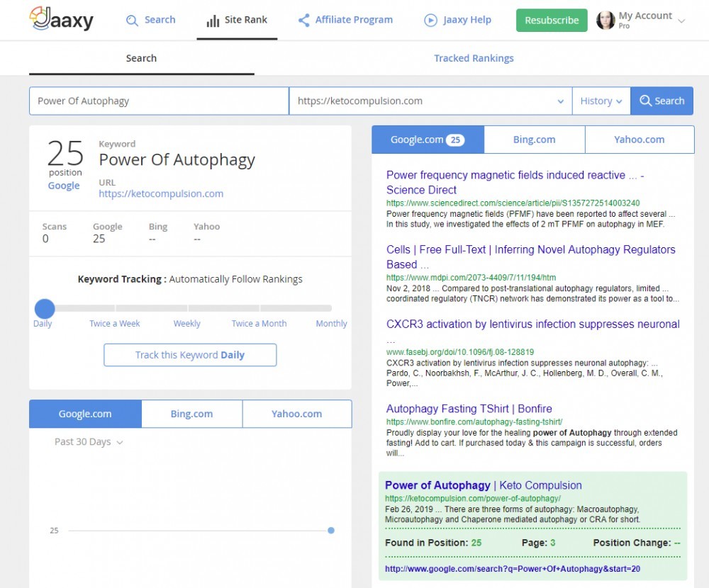This screenshot has height=588, width=709.
Task: Open the ketocompulsion.com URL link in keyword card
Action: [x=161, y=194]
